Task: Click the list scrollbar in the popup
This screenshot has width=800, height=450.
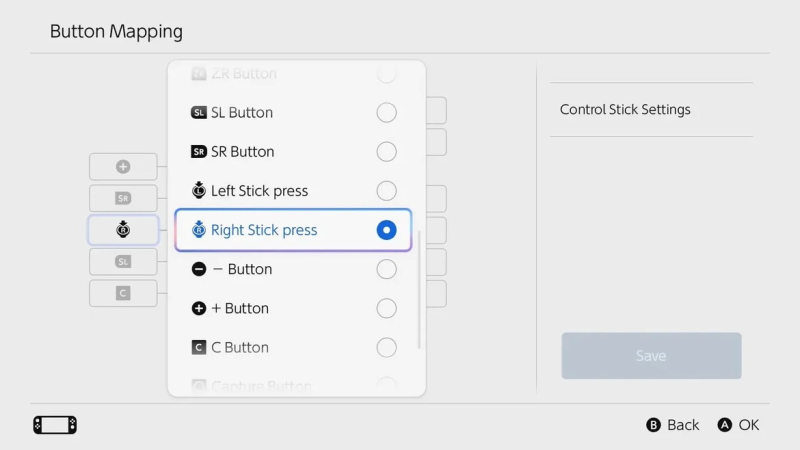Action: 419,290
